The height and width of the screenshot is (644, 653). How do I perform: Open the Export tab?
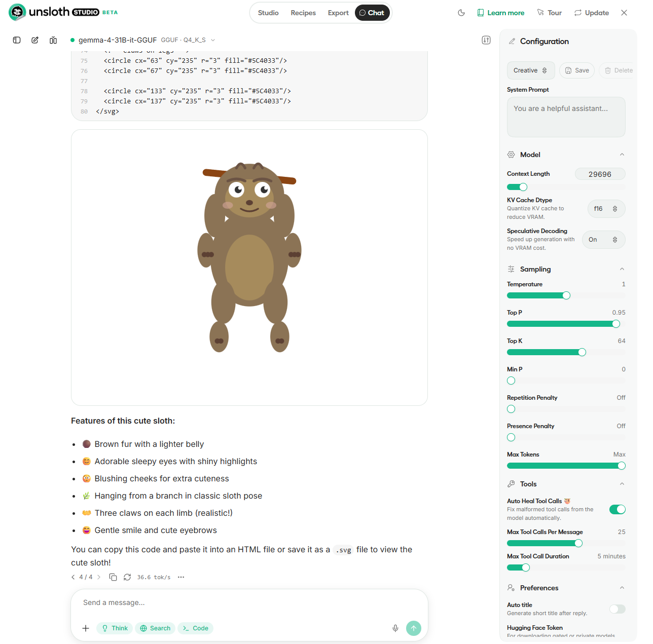point(338,13)
